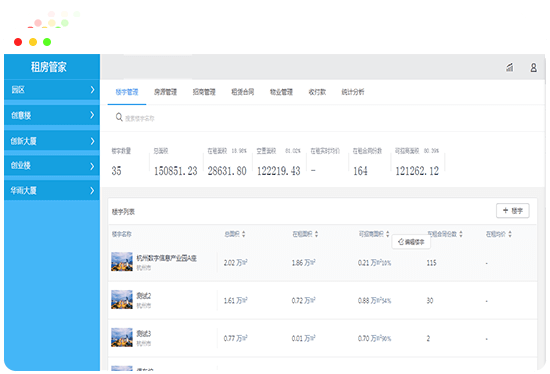The width and height of the screenshot is (550, 374).
Task: Click the search magnifier icon
Action: click(x=119, y=117)
